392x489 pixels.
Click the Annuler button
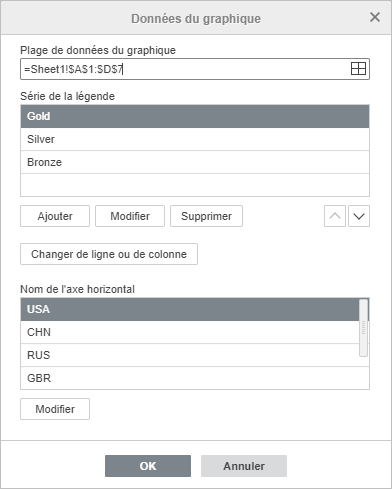[x=244, y=466]
